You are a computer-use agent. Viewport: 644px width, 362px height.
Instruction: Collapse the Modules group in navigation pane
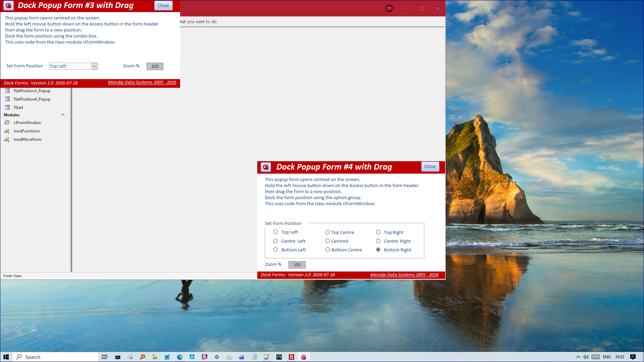tap(63, 115)
